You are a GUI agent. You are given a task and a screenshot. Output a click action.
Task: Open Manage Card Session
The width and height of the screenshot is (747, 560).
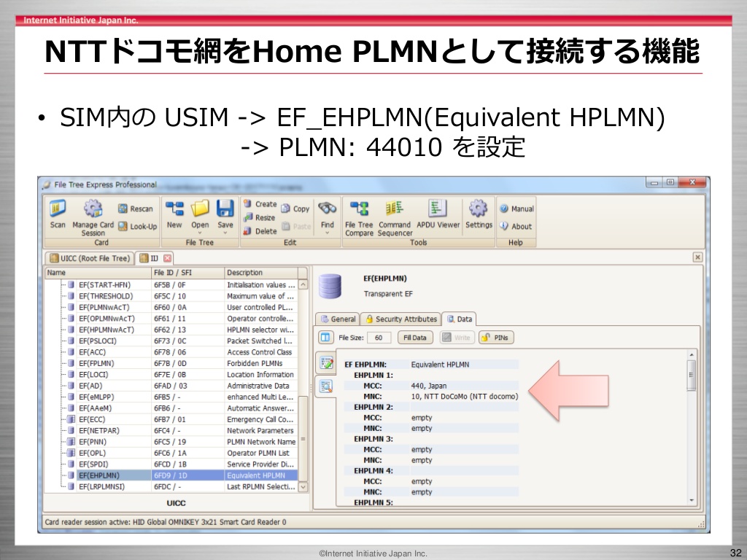click(x=93, y=217)
